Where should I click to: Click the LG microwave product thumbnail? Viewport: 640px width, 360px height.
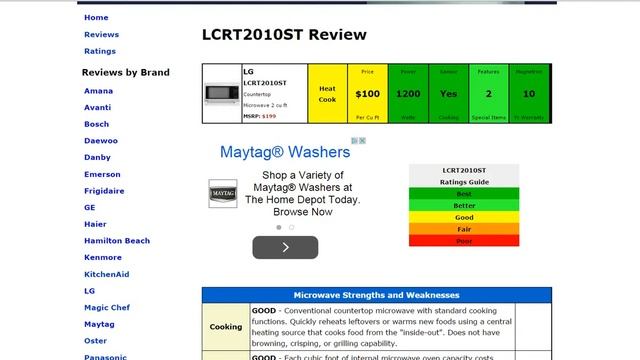[x=222, y=93]
